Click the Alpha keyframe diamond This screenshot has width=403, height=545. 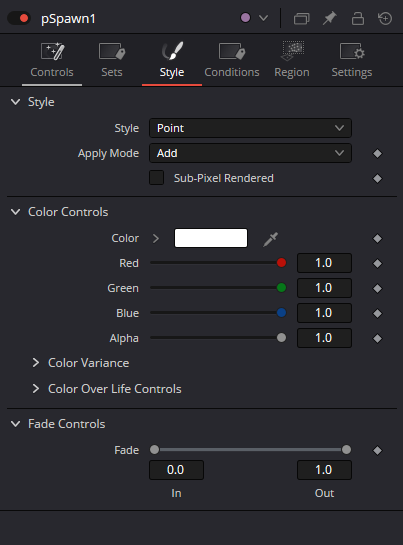coord(377,339)
